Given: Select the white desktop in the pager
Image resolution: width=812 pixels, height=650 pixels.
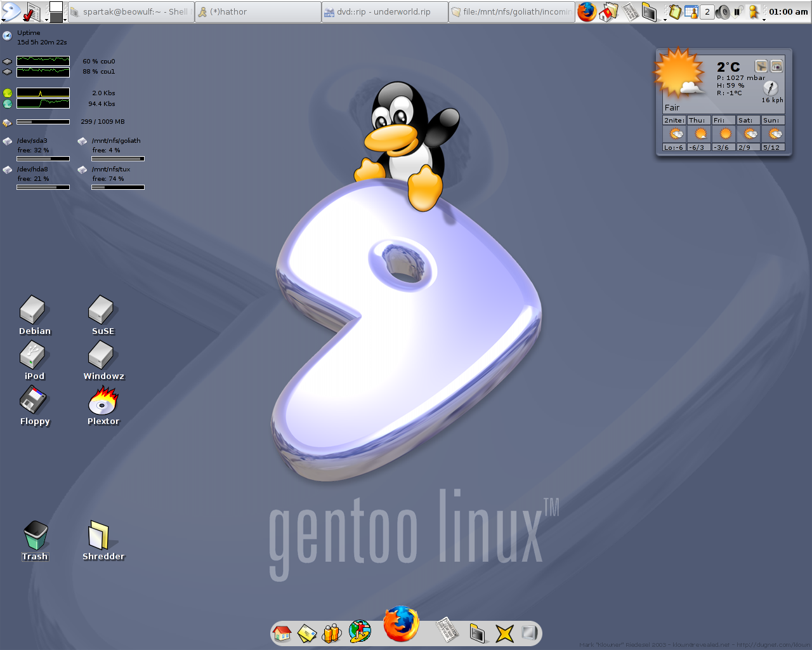Looking at the screenshot, I should (56, 6).
